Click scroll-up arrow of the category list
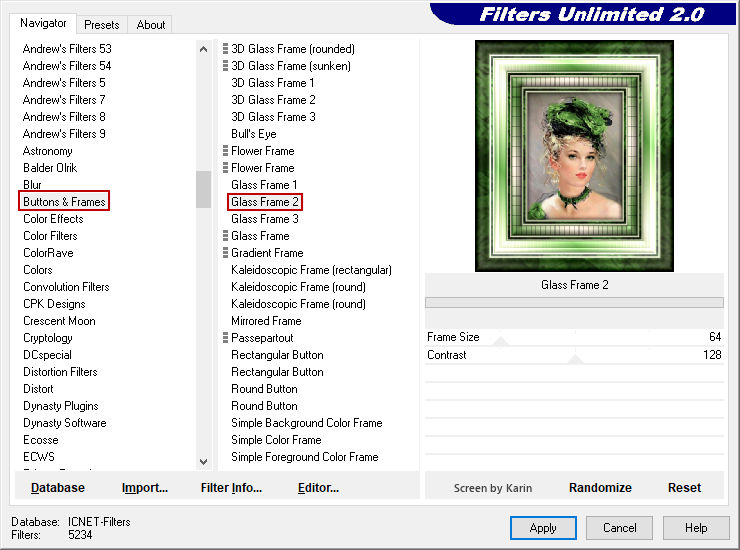Screen dimensions: 740x550 (204, 48)
